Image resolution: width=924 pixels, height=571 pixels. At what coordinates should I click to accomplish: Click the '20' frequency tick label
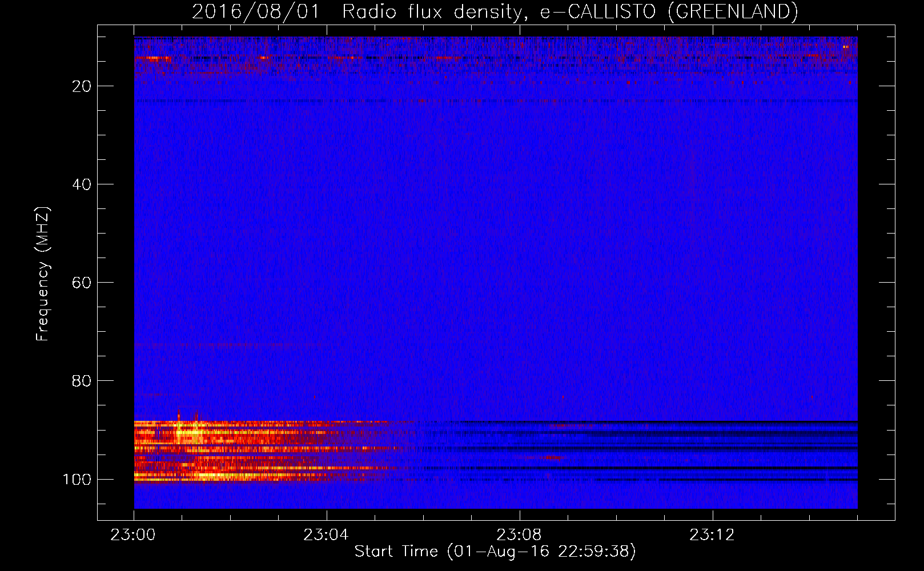[82, 86]
